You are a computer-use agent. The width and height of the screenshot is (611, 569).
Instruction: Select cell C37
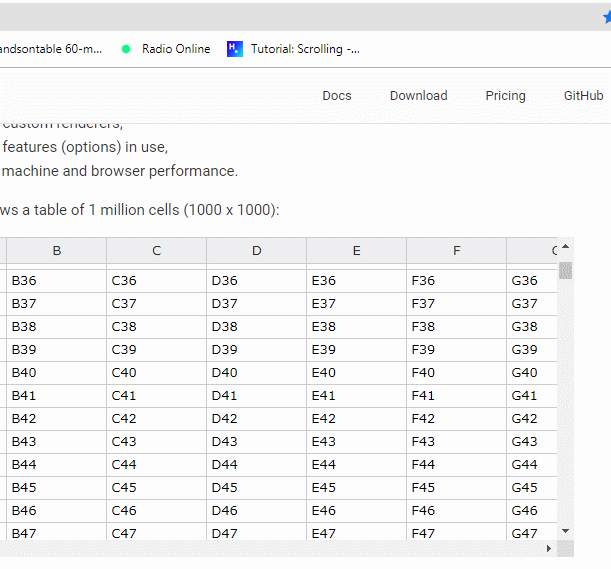click(157, 304)
